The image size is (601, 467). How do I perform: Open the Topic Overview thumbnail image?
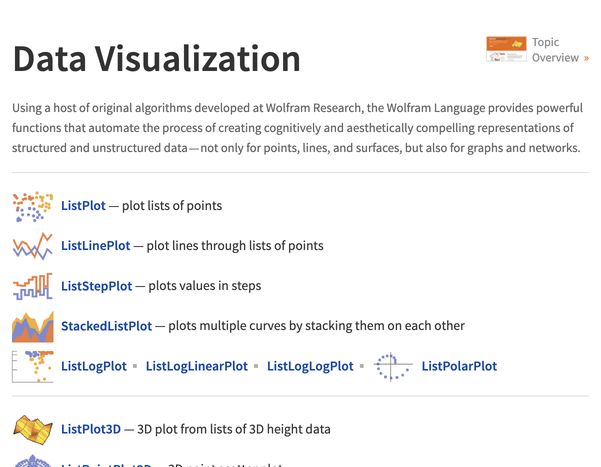[506, 50]
